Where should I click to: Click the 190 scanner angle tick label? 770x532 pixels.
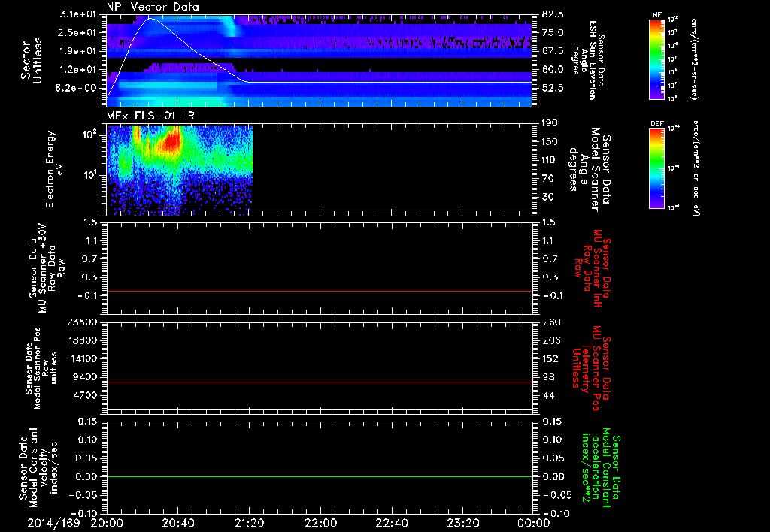tap(550, 123)
